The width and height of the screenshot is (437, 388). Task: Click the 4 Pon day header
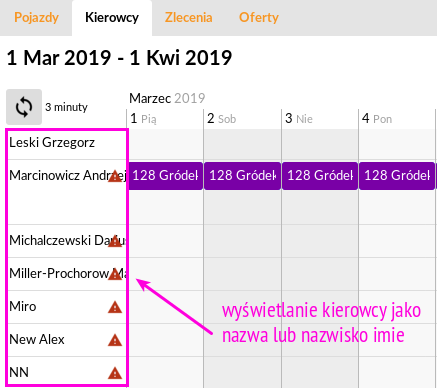point(377,119)
